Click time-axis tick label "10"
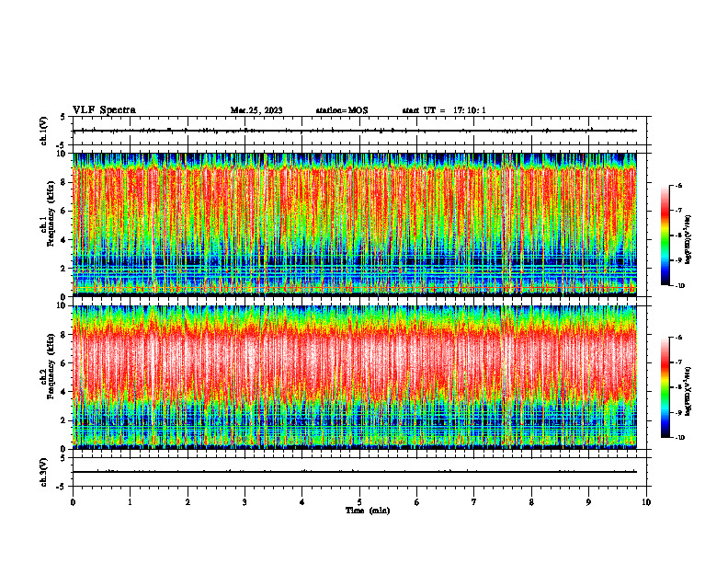This screenshot has height=563, width=728. (646, 502)
